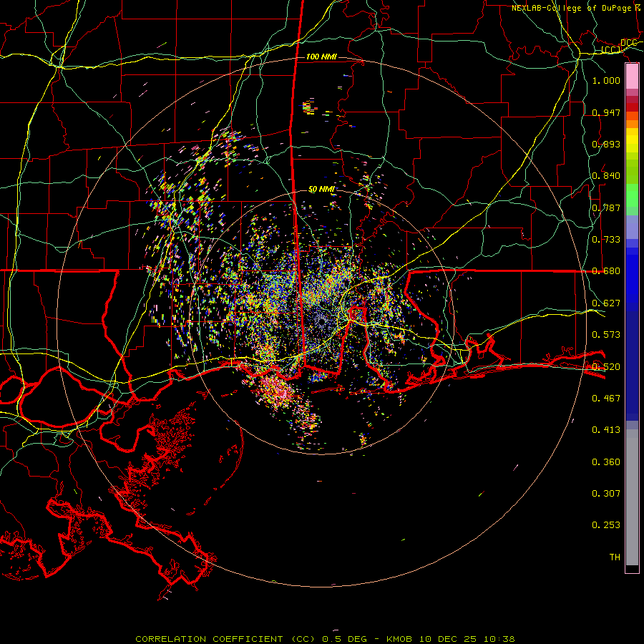Click the DCC label above the legend

point(628,43)
